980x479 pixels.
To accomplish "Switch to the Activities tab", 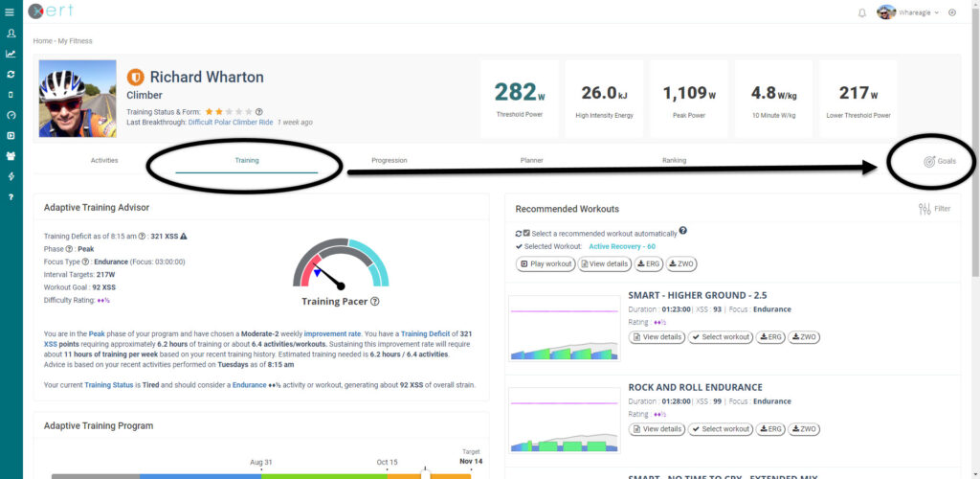I will click(104, 161).
